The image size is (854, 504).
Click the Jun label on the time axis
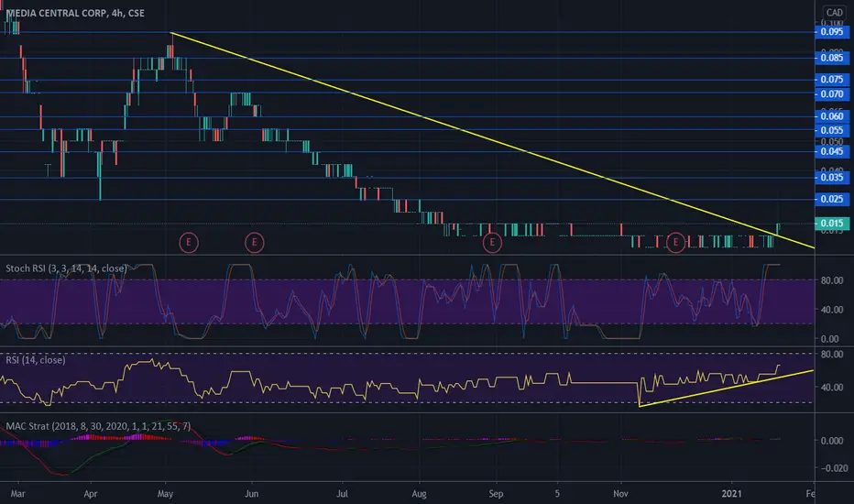[251, 494]
